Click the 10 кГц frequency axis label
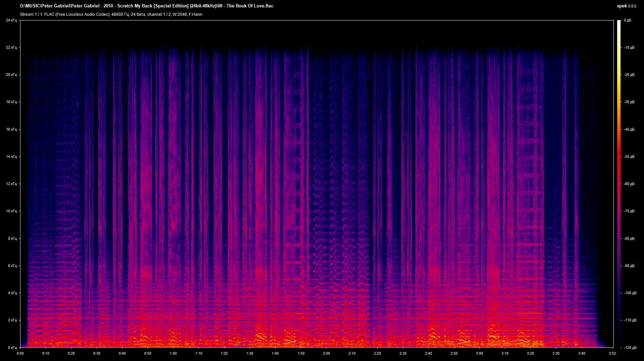Screen dimensions: 644x361 (x=11, y=211)
